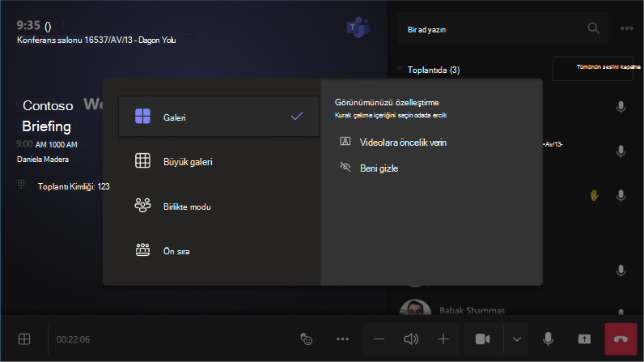Click Toplantı Kimliği: 123 text
Viewport: 644px width, 362px height.
point(74,186)
